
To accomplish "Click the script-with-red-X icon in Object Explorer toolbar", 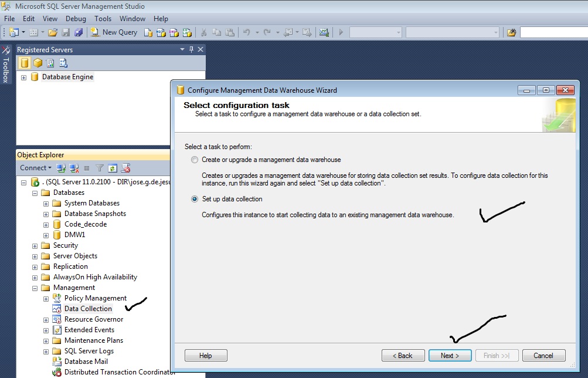I will (x=125, y=168).
